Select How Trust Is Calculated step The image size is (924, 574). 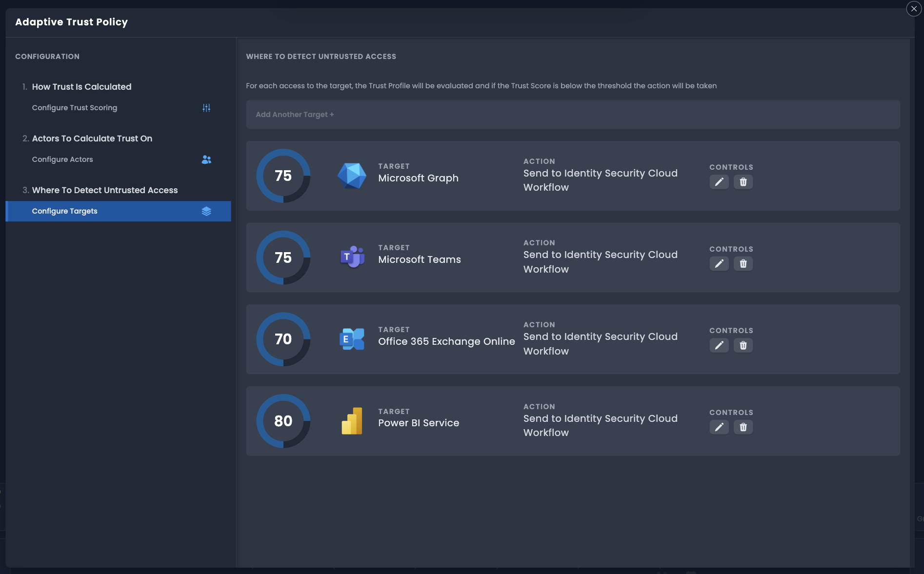tap(81, 87)
